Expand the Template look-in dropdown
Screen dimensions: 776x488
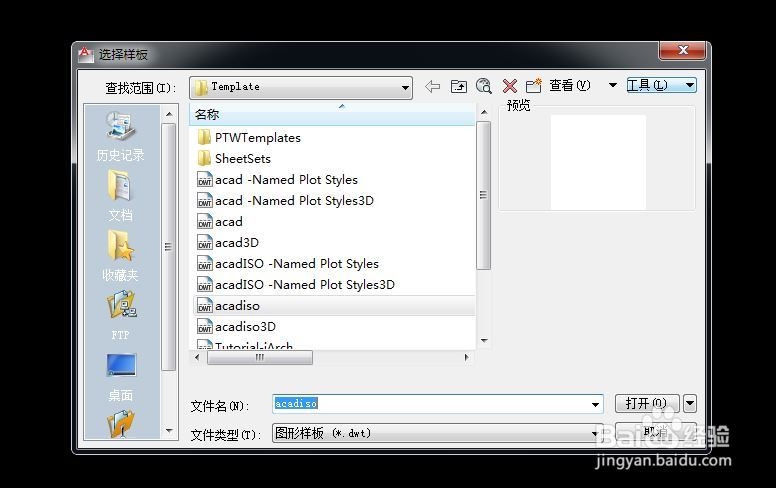[405, 88]
